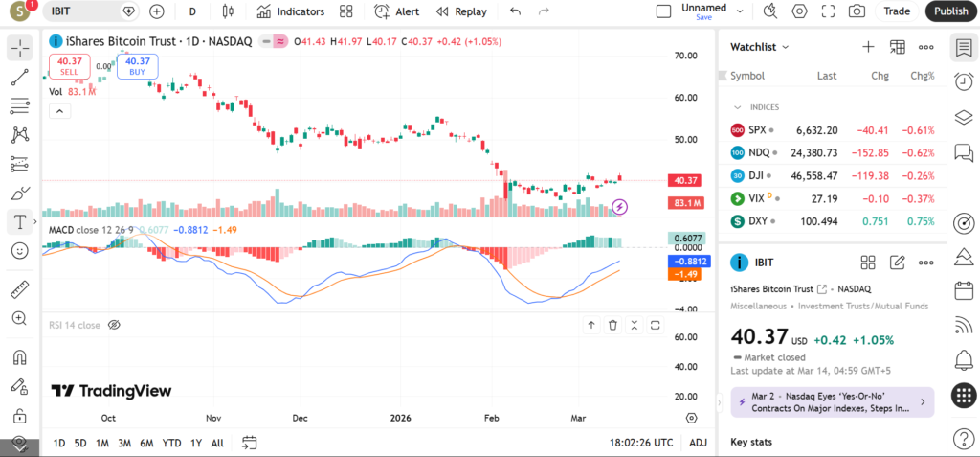The image size is (980, 457).
Task: Toggle the ADJ adjusted data button
Action: tap(699, 443)
